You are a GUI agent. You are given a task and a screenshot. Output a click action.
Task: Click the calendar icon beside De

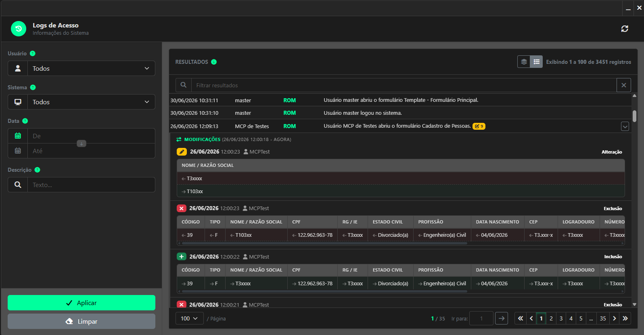18,136
